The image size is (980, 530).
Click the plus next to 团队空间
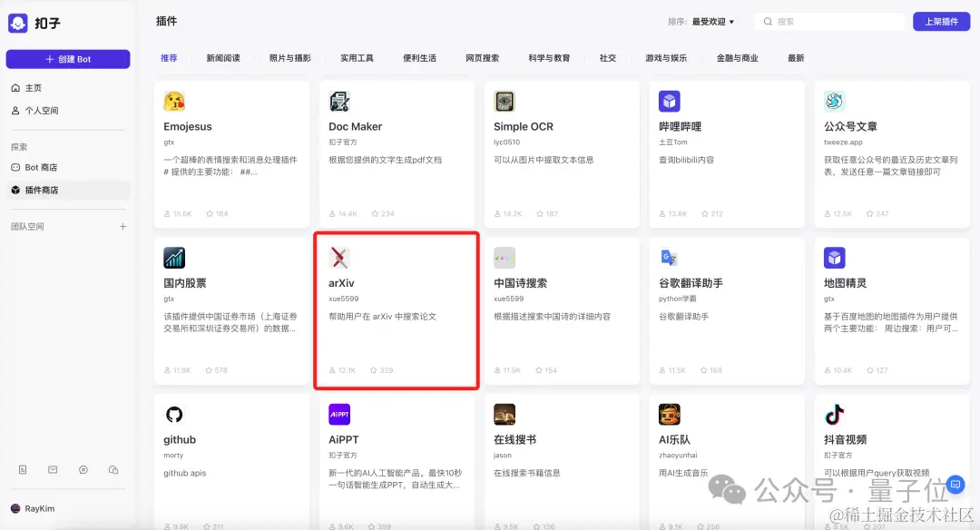pos(123,226)
